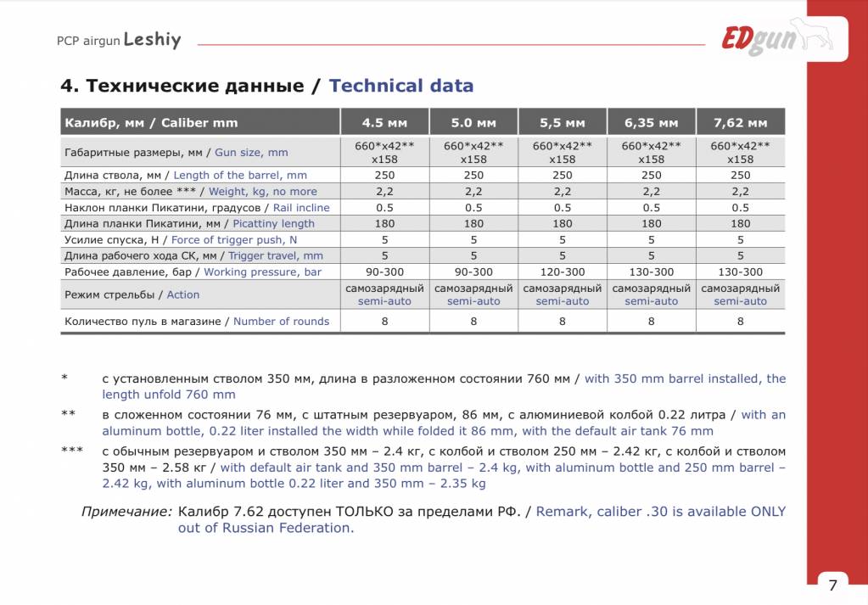Select the "4. Технические данные" heading
Viewport: 868px width, 605px height.
[182, 86]
